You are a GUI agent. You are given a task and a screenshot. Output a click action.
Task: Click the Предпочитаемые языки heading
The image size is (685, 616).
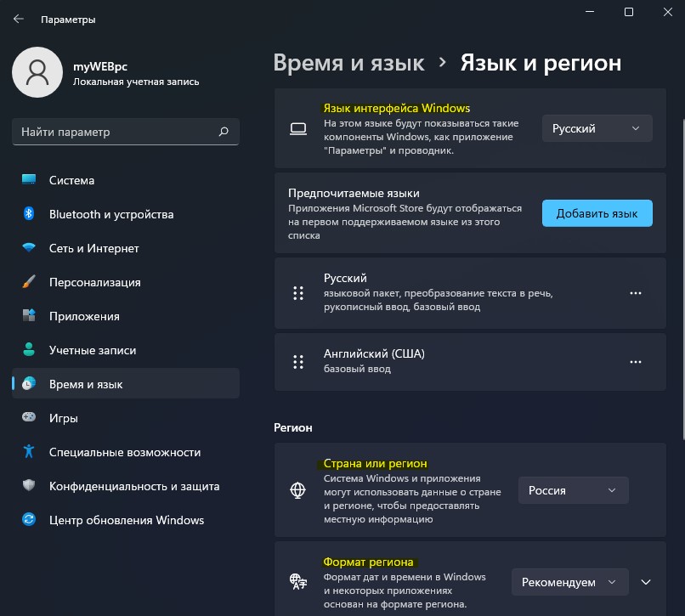click(354, 193)
